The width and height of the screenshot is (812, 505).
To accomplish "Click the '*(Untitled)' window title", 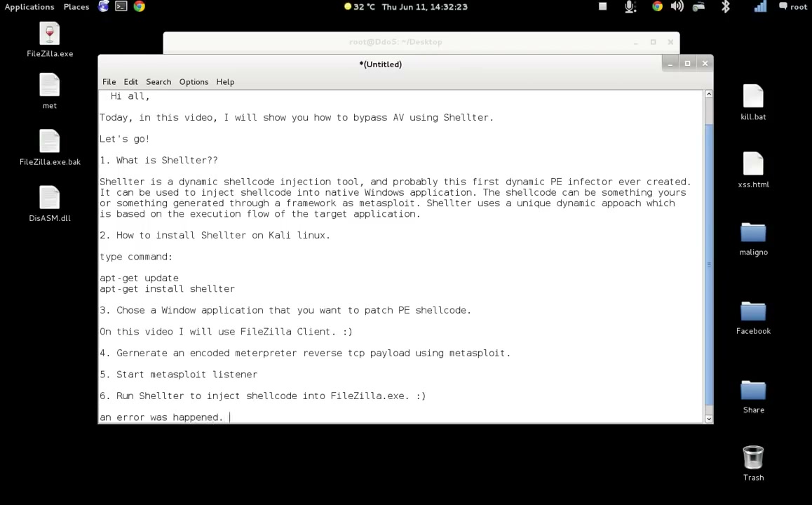I will click(381, 65).
